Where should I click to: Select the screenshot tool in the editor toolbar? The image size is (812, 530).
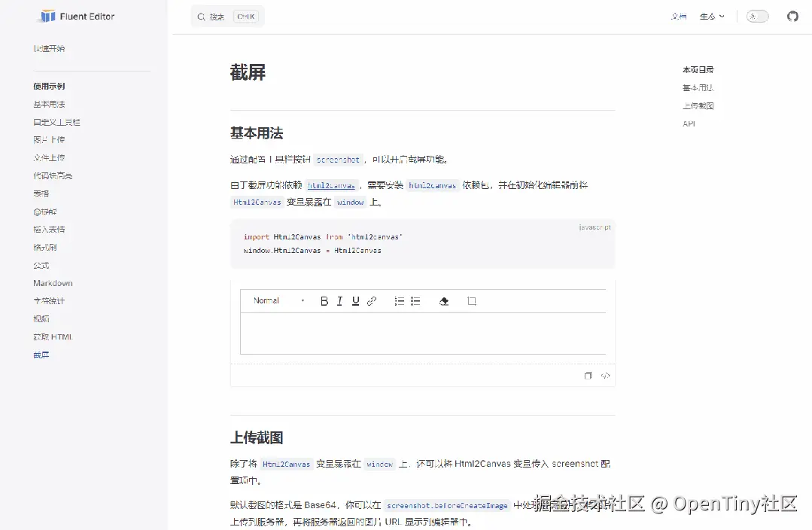click(x=472, y=300)
